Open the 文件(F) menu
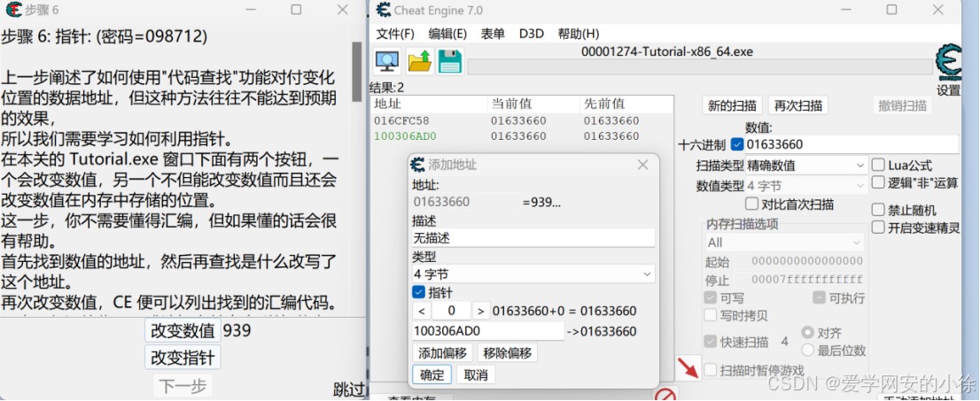 point(395,34)
